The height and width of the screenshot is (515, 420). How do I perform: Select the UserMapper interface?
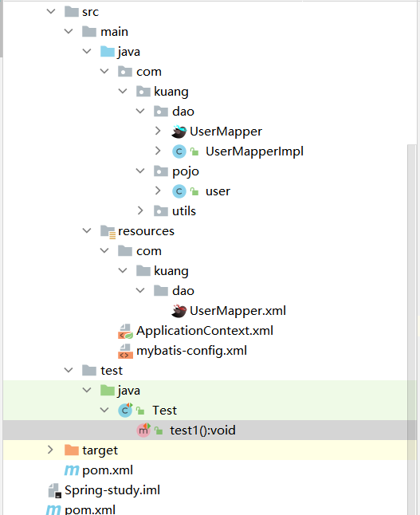226,132
